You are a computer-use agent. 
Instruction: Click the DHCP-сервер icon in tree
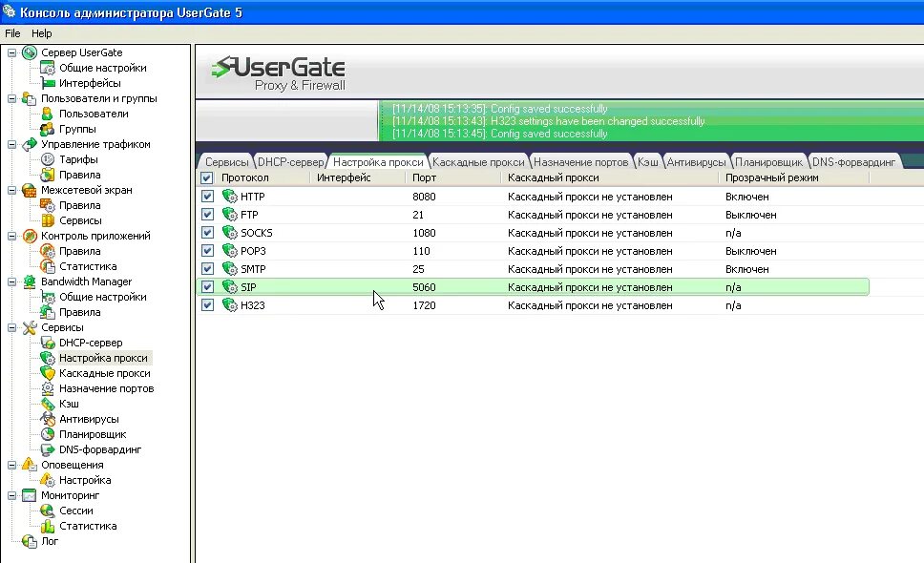coord(48,343)
